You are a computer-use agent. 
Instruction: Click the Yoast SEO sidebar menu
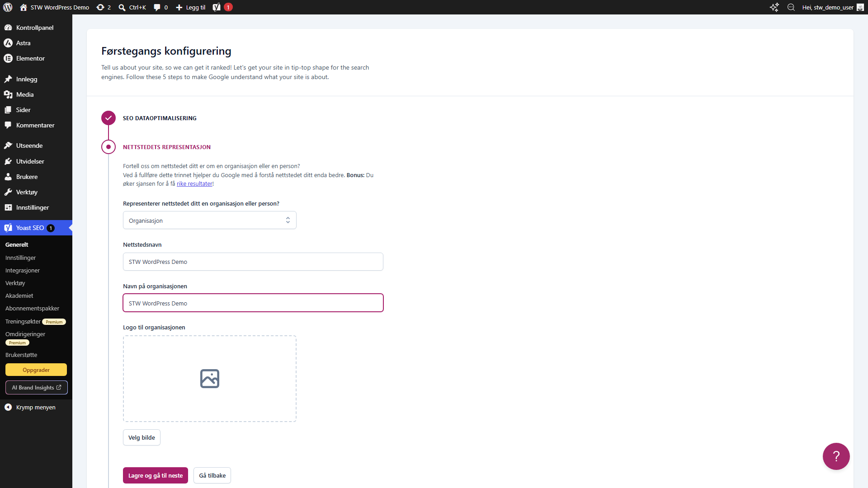click(x=36, y=228)
